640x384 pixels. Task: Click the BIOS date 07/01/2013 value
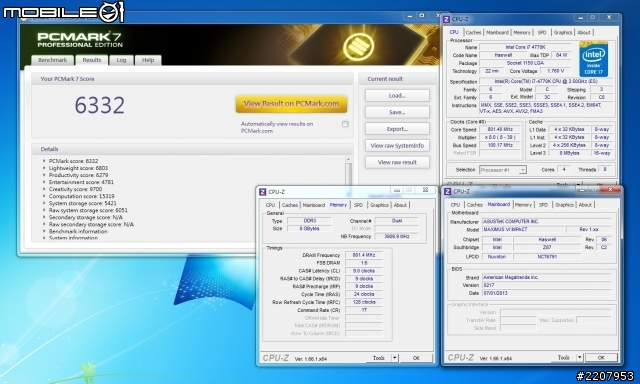[x=547, y=293]
